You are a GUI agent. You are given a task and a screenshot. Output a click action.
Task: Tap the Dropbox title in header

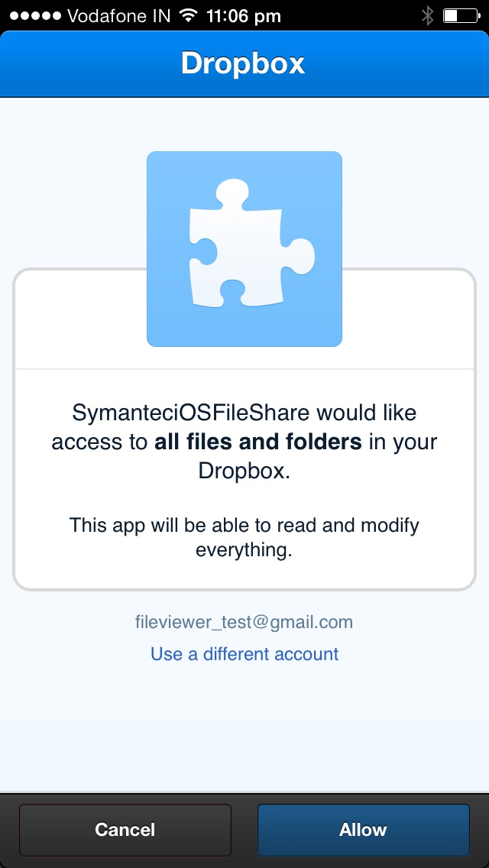(243, 63)
